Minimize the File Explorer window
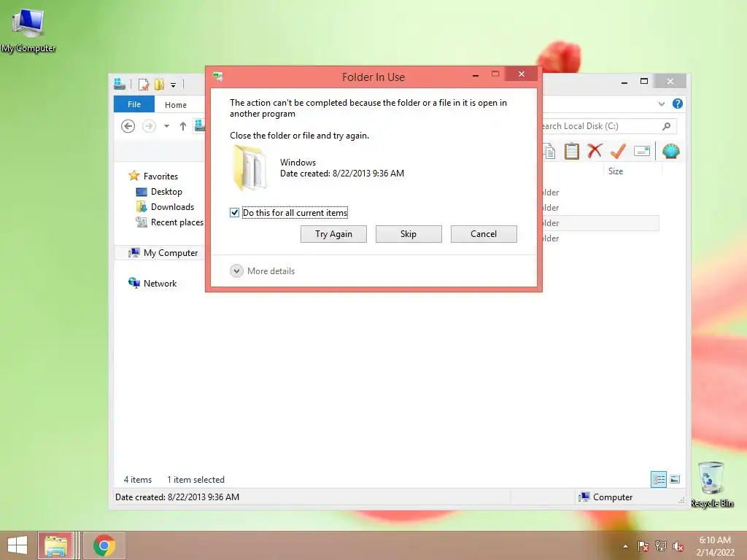Viewport: 747px width, 560px height. [624, 82]
